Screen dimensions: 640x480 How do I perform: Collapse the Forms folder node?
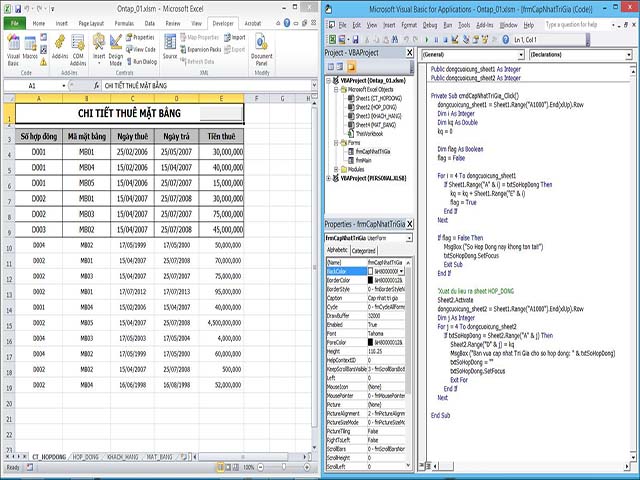coord(336,143)
